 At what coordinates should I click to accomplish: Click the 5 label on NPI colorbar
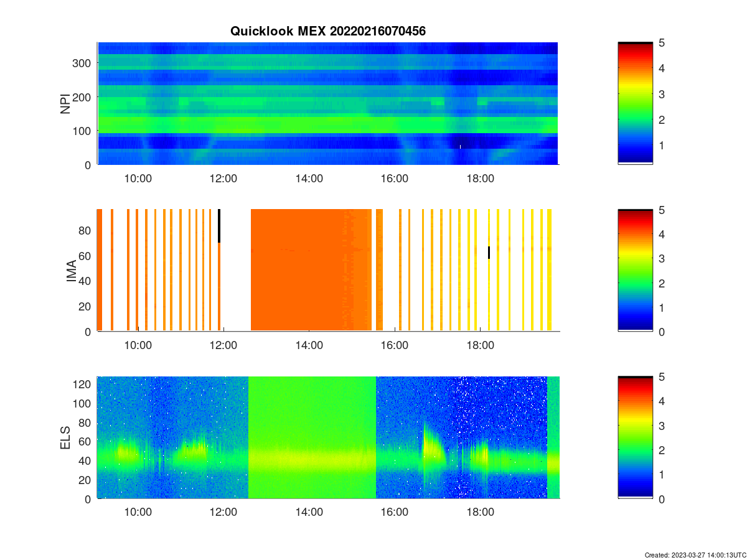click(x=662, y=43)
